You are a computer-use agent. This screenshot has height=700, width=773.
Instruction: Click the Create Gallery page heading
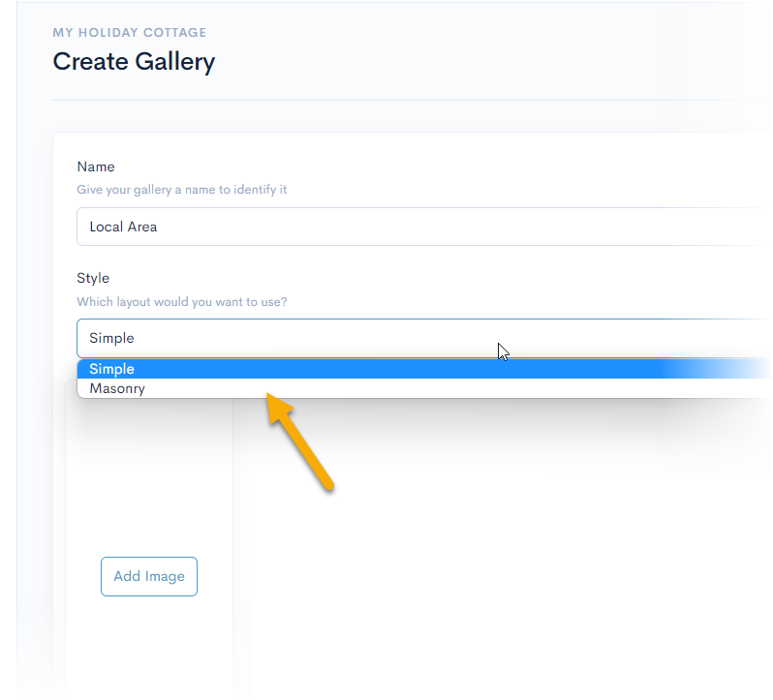[x=134, y=62]
